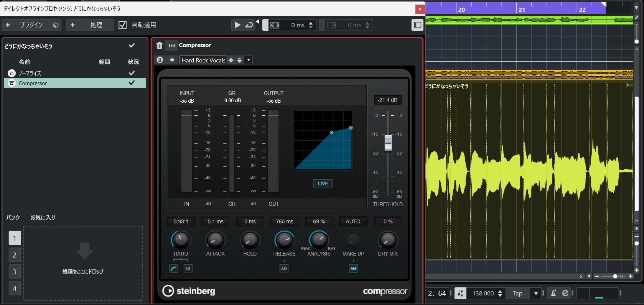644x305 pixels.
Task: Toggle the LIVE button on the compressor
Action: pos(323,184)
